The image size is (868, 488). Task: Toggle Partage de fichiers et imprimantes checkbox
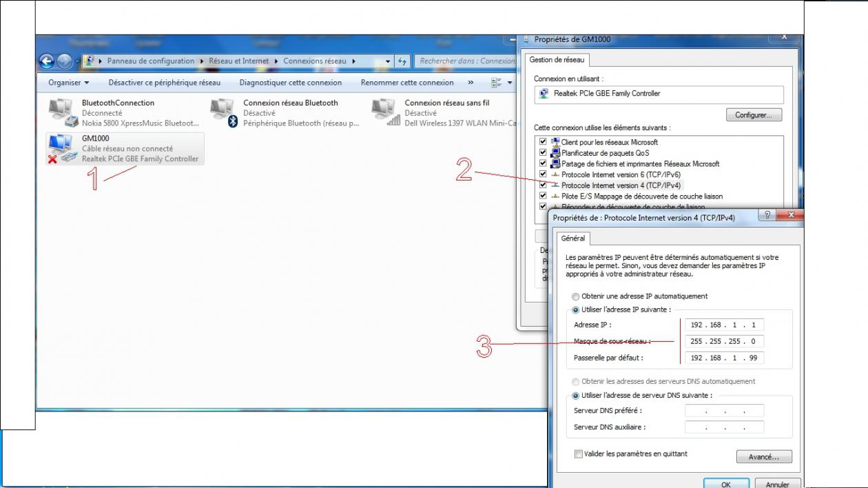coord(543,164)
